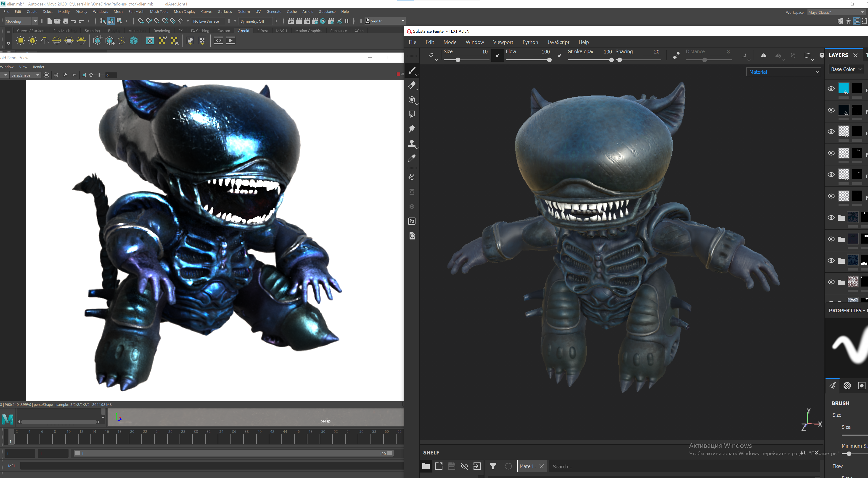Hide the second folder layer group

coord(831,239)
